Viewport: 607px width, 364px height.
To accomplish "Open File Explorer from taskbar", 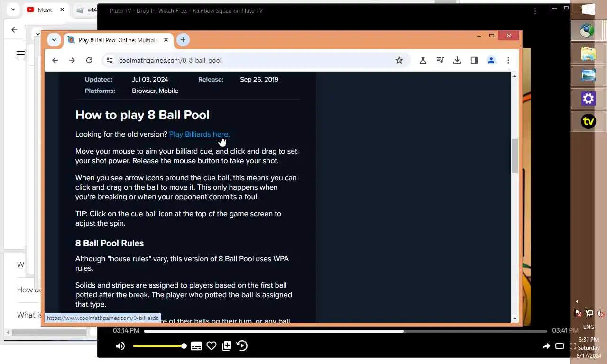I will point(588,53).
